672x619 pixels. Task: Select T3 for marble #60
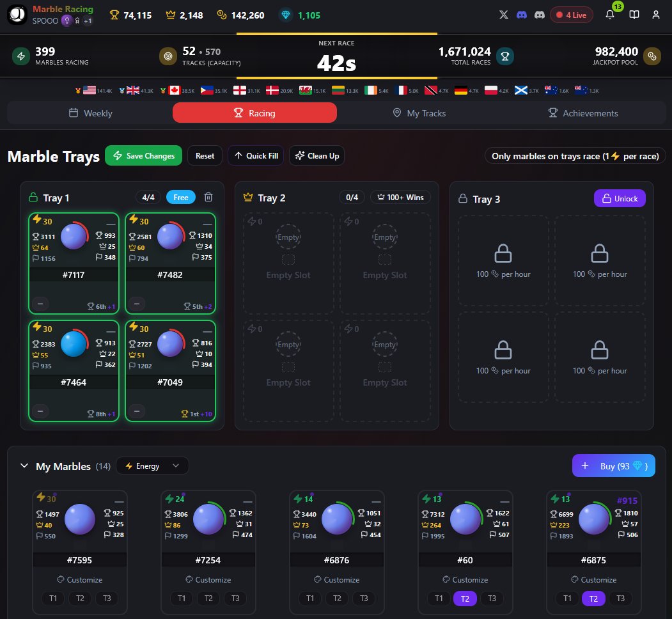point(492,598)
